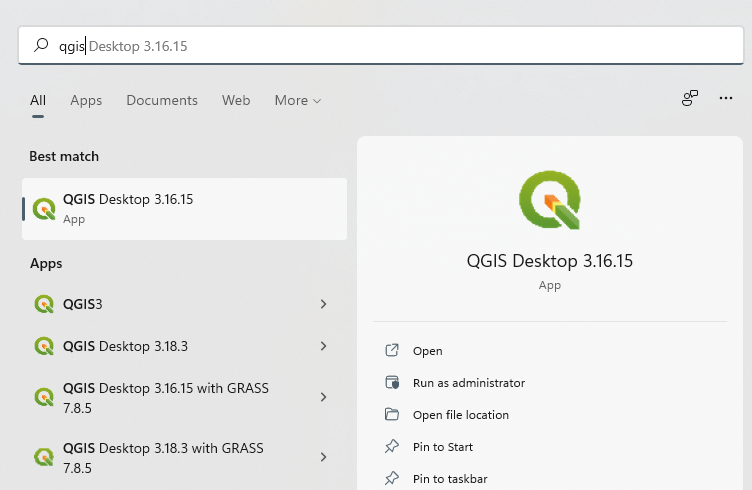Screen dimensions: 752x490
Task: Switch to the Documents tab
Action: point(162,100)
